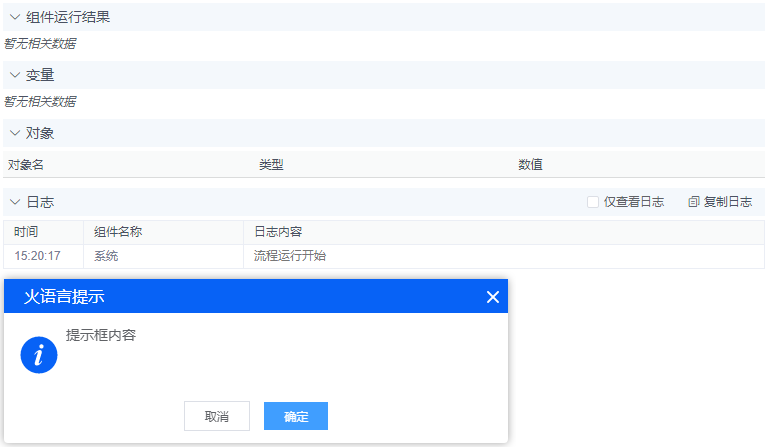Viewport: 768px width, 447px height.
Task: Click the 火语言提示 dialog title
Action: pyautogui.click(x=64, y=297)
